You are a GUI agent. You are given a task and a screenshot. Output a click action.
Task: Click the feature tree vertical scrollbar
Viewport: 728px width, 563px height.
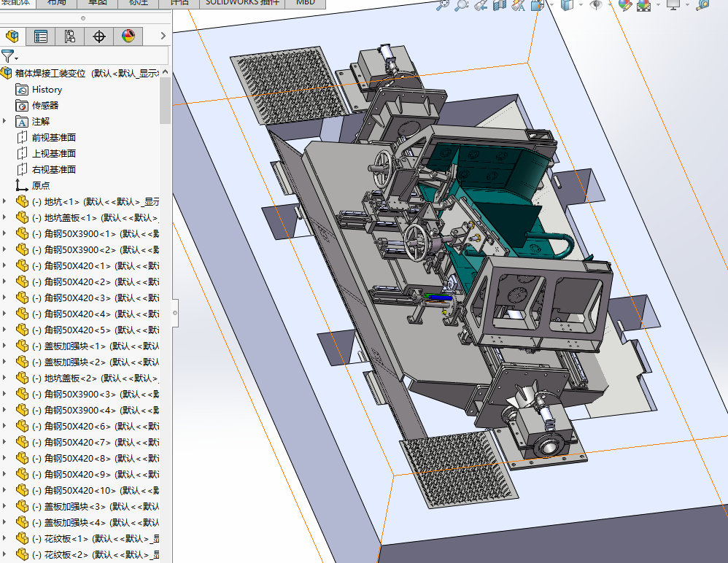(x=166, y=101)
